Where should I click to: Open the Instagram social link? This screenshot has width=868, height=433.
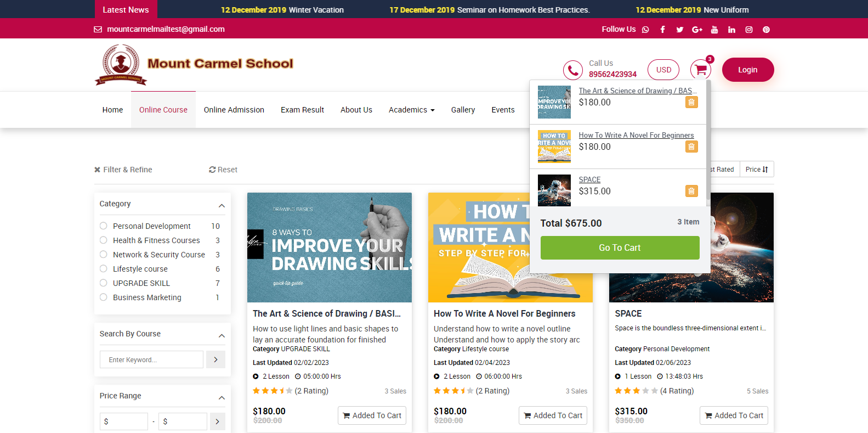(x=748, y=30)
